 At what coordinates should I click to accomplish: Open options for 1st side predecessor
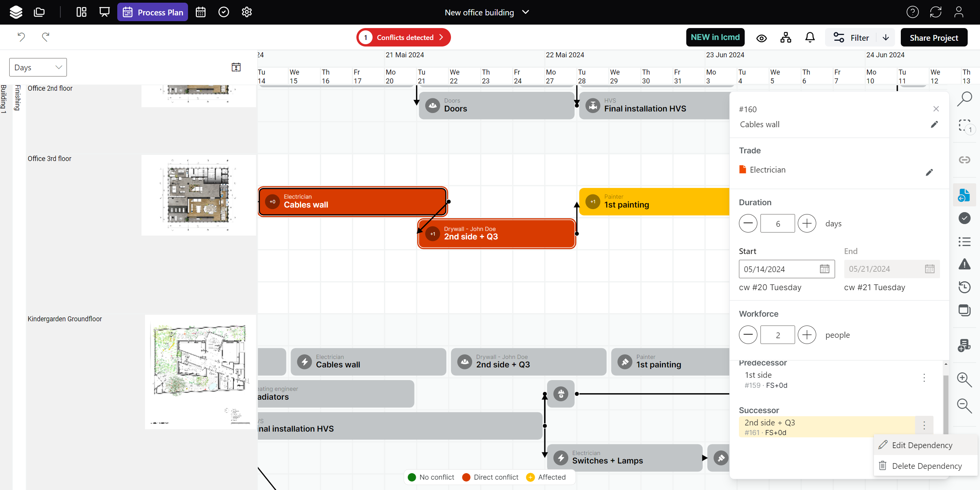[x=924, y=378]
